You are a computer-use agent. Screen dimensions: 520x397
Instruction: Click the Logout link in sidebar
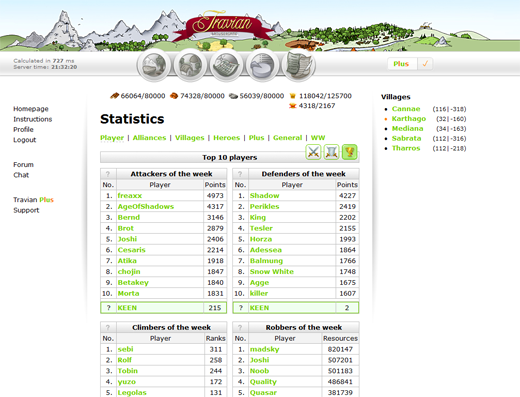click(25, 140)
